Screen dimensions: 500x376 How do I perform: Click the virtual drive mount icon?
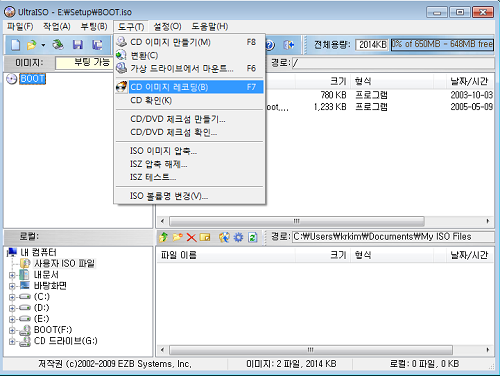122,68
